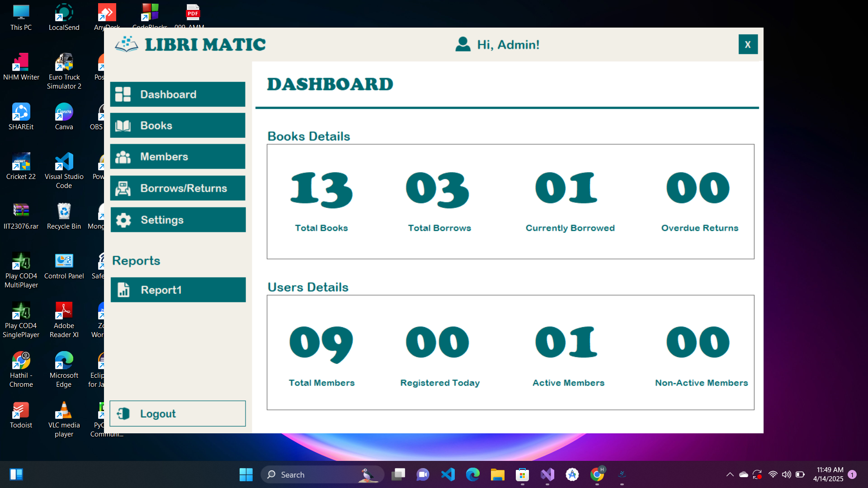Open Report1 under Reports
This screenshot has height=488, width=868.
coord(178,290)
